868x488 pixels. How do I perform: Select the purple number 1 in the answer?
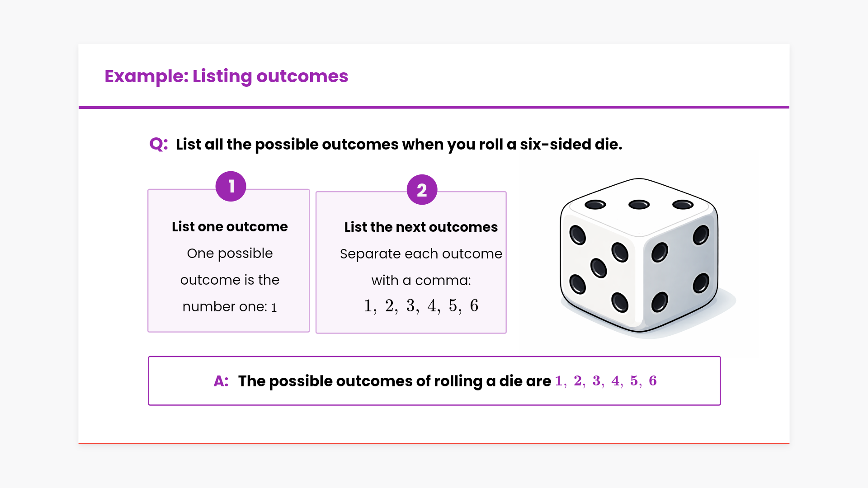(x=559, y=381)
